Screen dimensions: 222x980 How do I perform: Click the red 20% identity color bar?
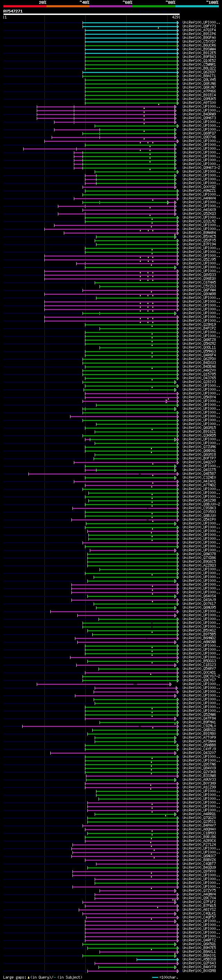[25, 6]
